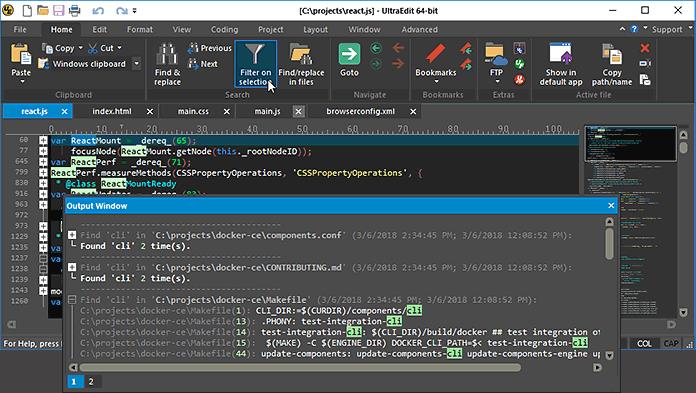The width and height of the screenshot is (696, 393).
Task: Click Show in default app icon
Action: pyautogui.click(x=561, y=54)
